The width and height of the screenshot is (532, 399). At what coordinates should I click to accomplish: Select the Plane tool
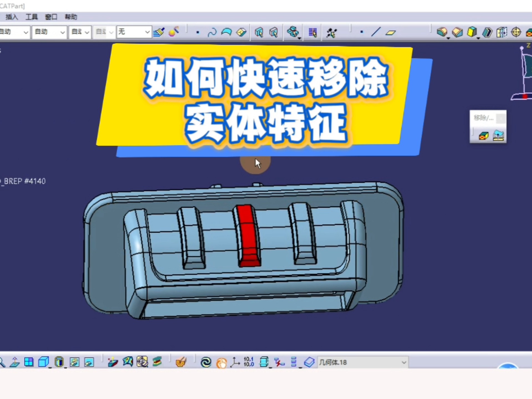pyautogui.click(x=391, y=32)
